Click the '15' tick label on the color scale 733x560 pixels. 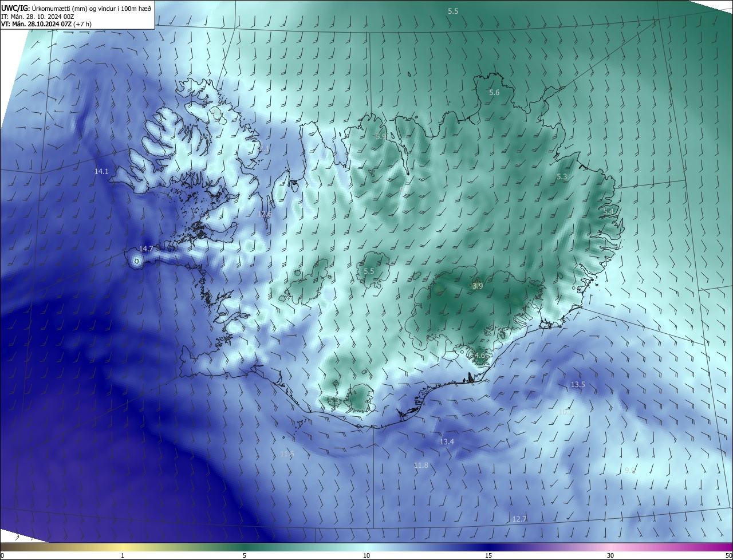point(488,555)
